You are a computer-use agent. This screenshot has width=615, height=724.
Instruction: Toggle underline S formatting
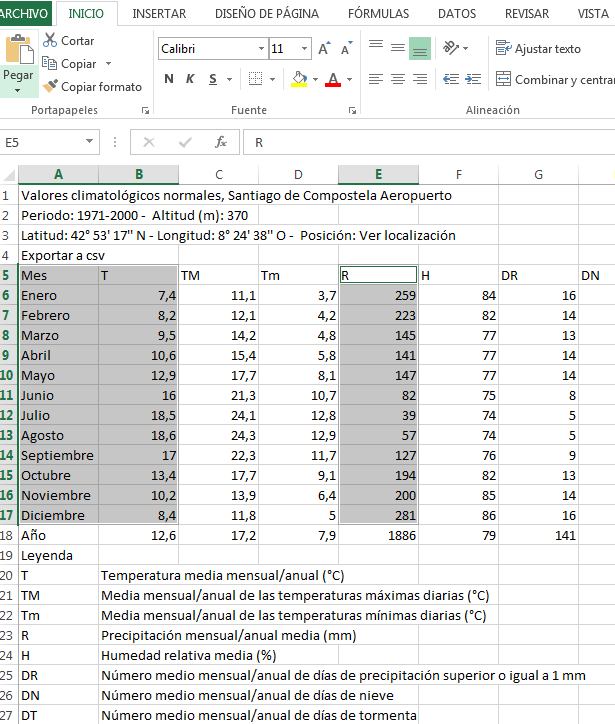click(x=212, y=79)
